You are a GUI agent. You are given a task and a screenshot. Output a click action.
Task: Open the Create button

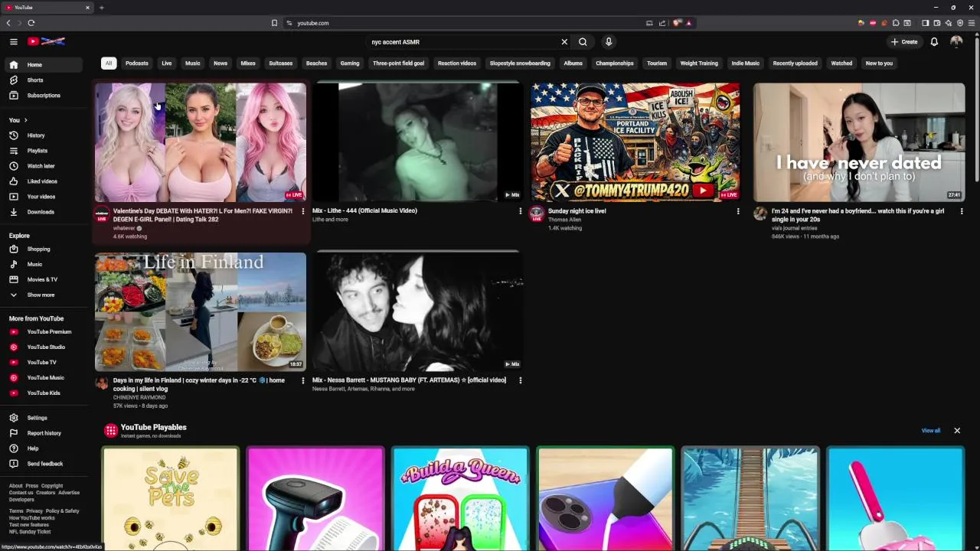pyautogui.click(x=904, y=42)
